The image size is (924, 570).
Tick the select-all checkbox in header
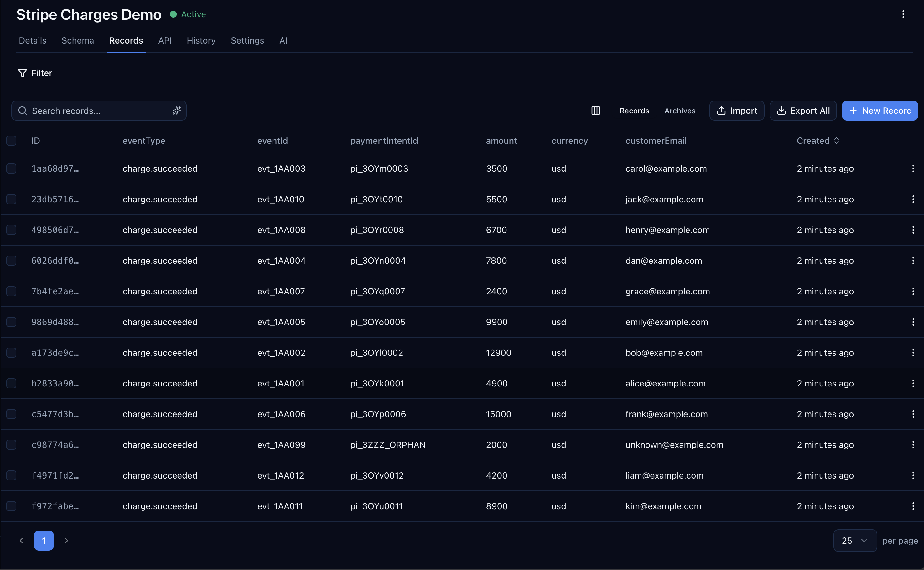coord(11,141)
